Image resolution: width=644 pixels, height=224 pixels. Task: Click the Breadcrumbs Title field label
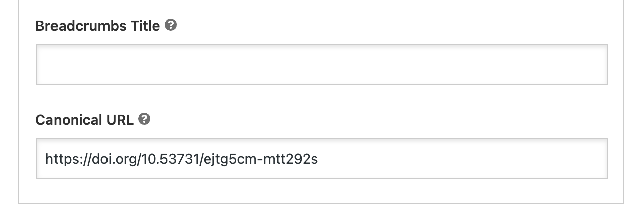pos(97,26)
